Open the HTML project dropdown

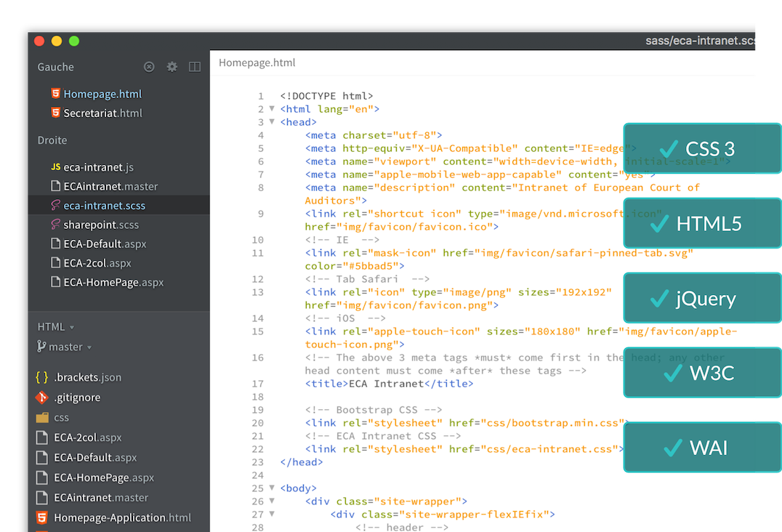click(56, 327)
